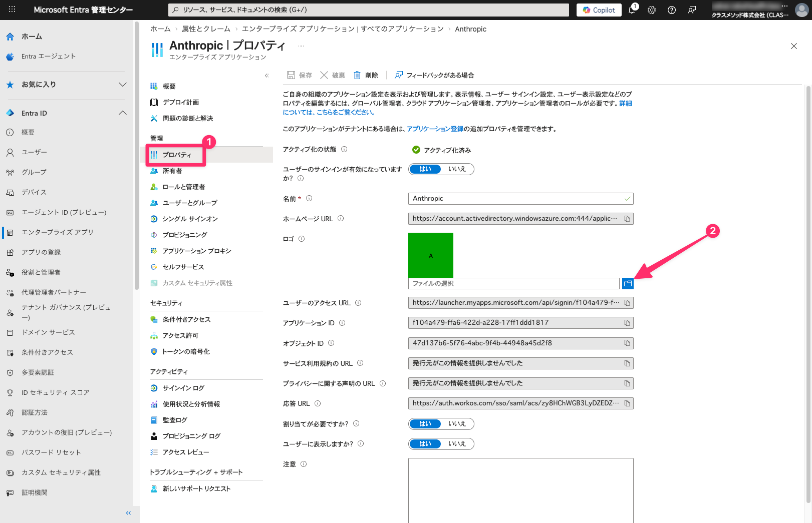Viewport: 812px width, 523px height.
Task: Open the notifications bell icon
Action: point(632,10)
